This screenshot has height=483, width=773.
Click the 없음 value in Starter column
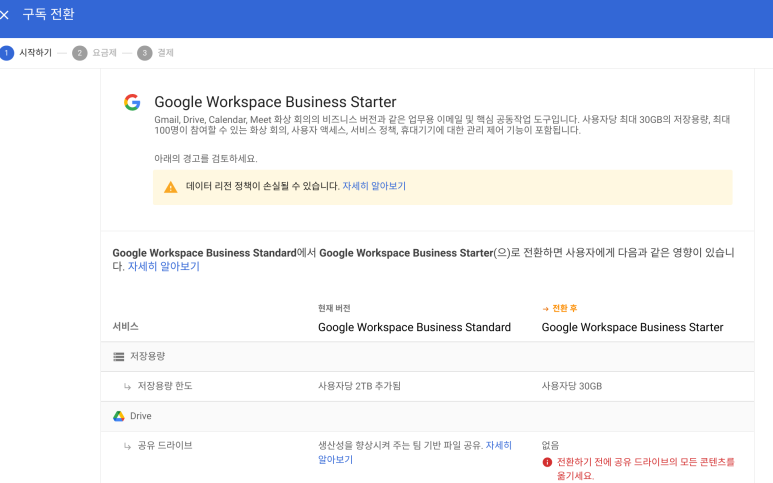click(x=550, y=446)
